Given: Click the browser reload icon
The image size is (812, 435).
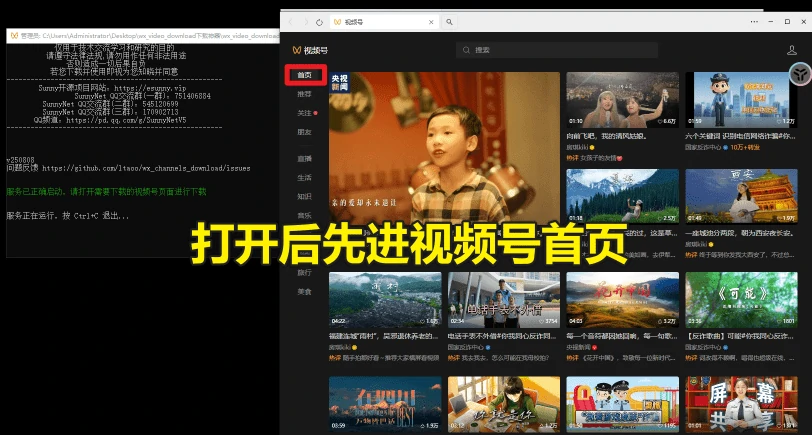Looking at the screenshot, I should [x=319, y=21].
